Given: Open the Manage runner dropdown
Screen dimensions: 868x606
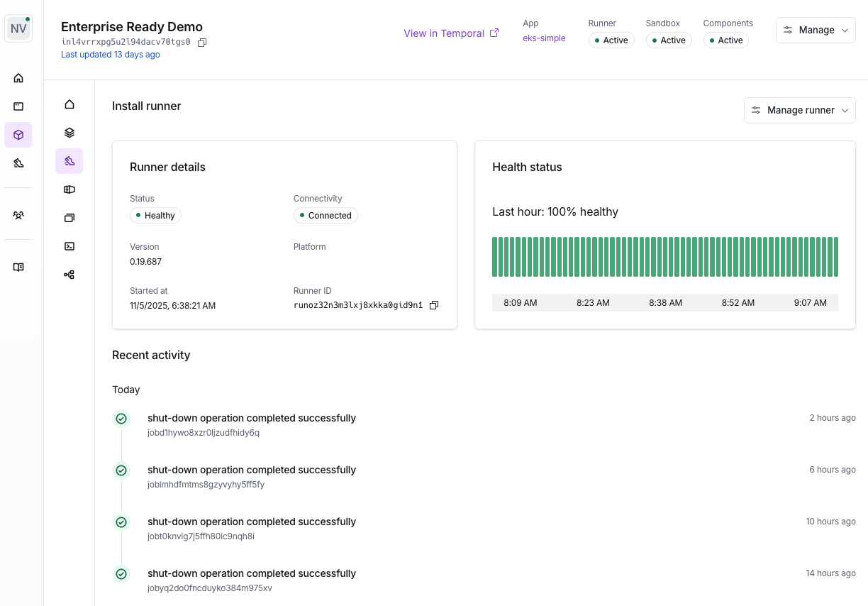Looking at the screenshot, I should (x=799, y=110).
